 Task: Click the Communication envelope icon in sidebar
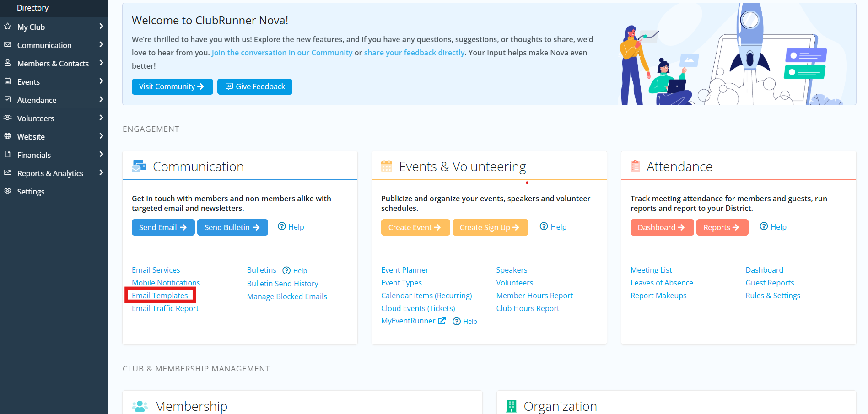click(x=8, y=45)
